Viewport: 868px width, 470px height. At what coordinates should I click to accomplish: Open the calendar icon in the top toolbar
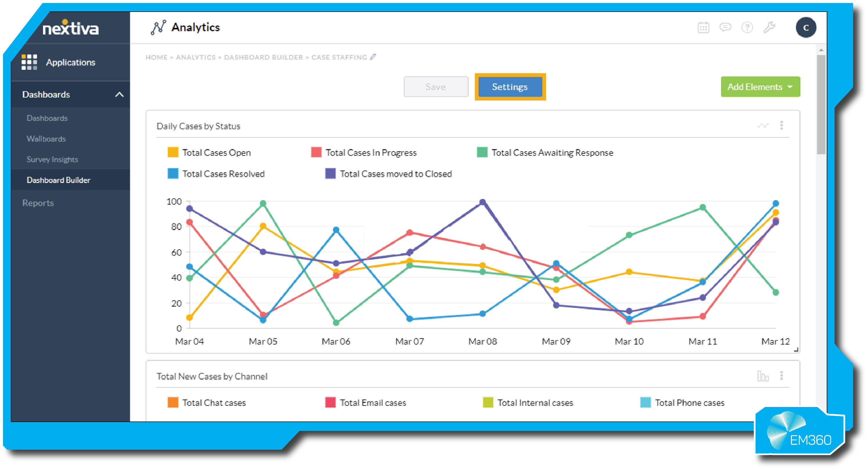coord(704,28)
